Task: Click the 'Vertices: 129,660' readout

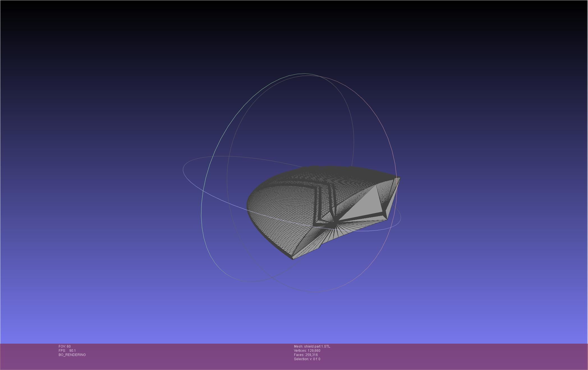Action: 307,351
